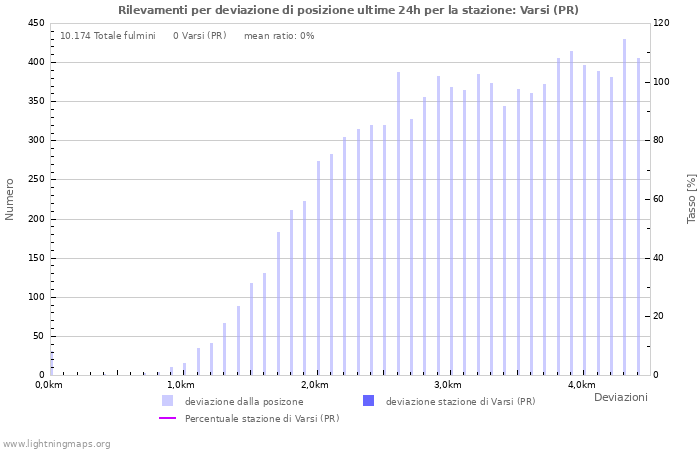Click the '3,0km' x-axis tick label
The width and height of the screenshot is (700, 450).
[448, 385]
